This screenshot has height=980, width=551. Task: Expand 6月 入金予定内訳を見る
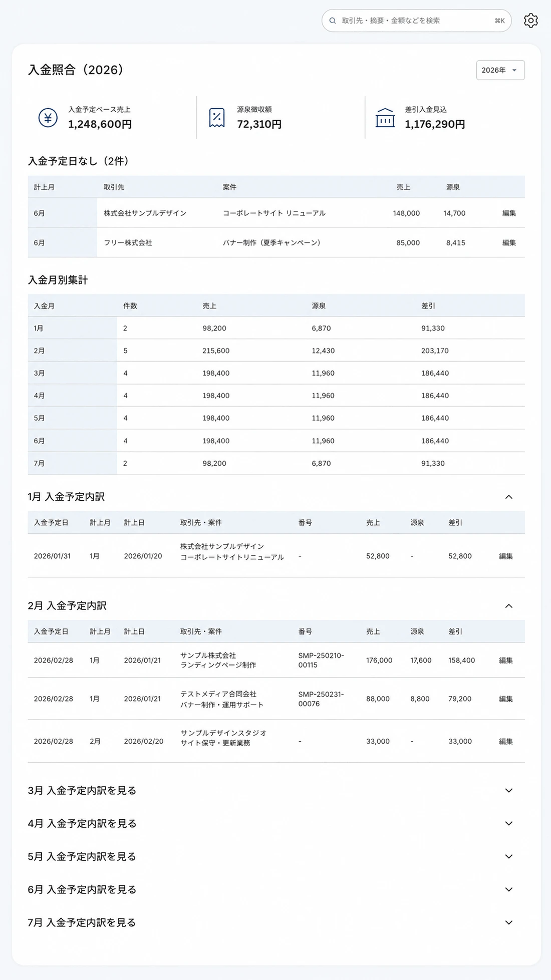pyautogui.click(x=508, y=889)
